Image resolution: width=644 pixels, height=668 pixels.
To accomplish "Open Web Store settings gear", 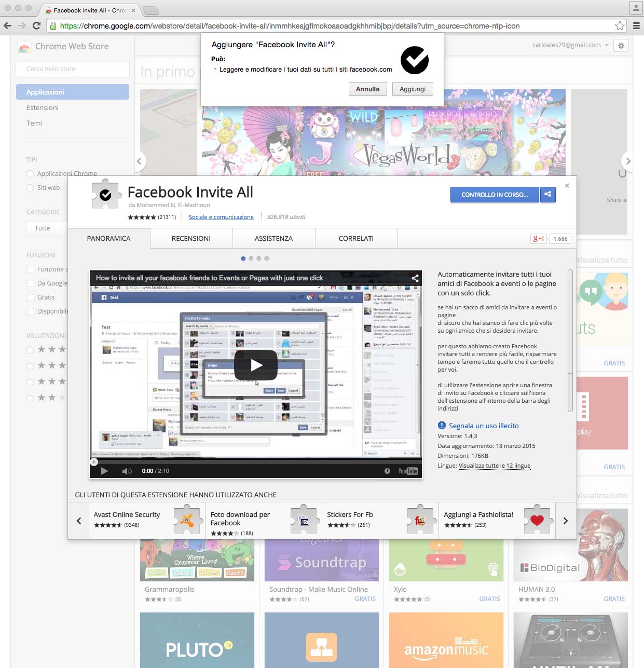I will click(621, 46).
